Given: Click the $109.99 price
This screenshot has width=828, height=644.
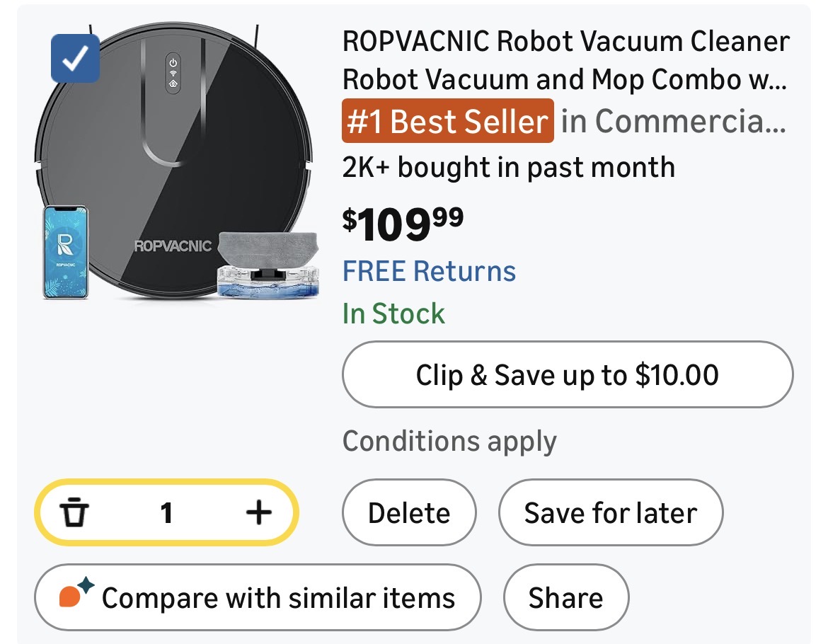Looking at the screenshot, I should [x=403, y=225].
